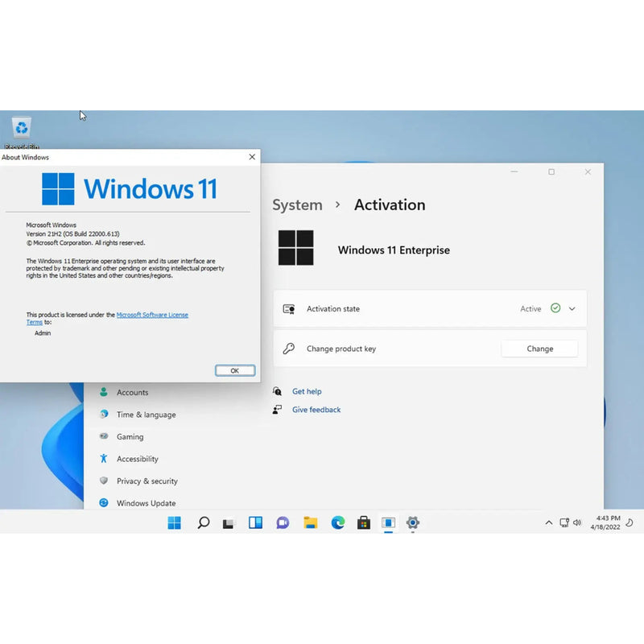Click the Change product key icon
The width and height of the screenshot is (644, 644).
pyautogui.click(x=288, y=349)
